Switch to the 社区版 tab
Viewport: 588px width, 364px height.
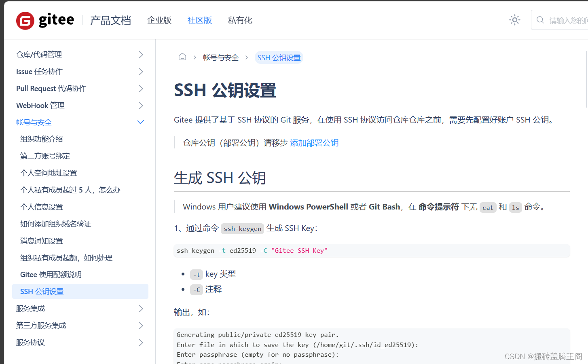(x=200, y=20)
